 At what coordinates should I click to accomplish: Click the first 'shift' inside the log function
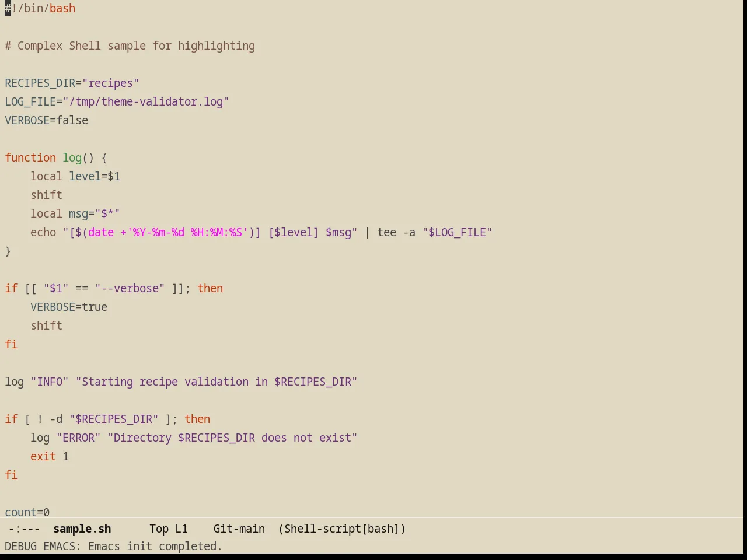point(47,195)
